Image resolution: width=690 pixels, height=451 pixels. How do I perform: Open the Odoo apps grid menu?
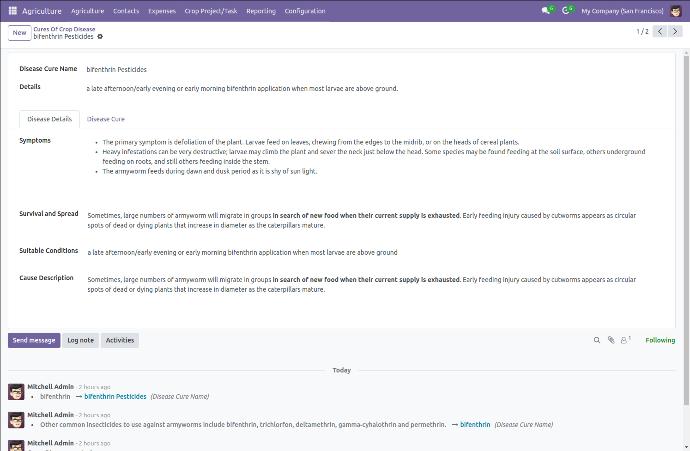[x=13, y=11]
